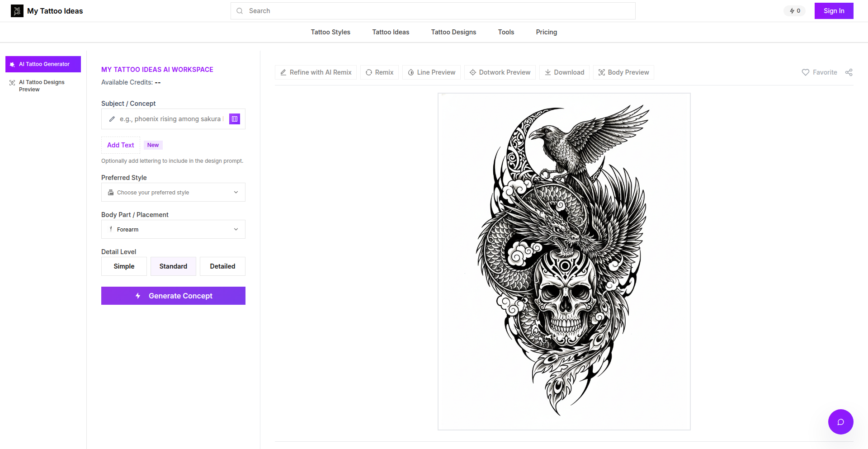The width and height of the screenshot is (868, 449).
Task: Click the heart Favorite icon
Action: pos(806,72)
